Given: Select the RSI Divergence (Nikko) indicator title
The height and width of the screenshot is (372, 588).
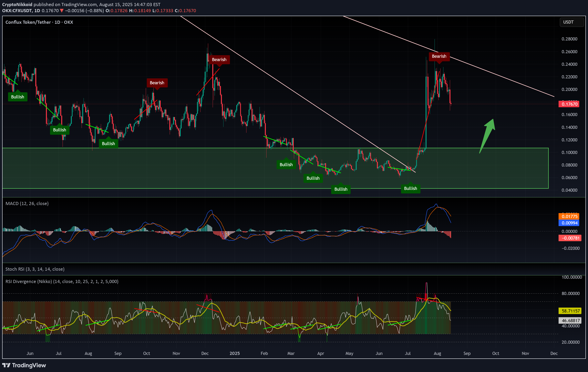Looking at the screenshot, I should 62,281.
